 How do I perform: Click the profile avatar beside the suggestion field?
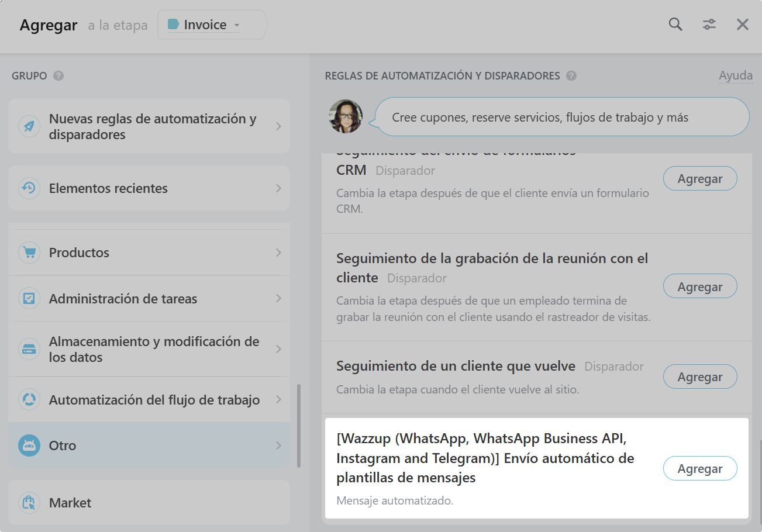click(346, 116)
